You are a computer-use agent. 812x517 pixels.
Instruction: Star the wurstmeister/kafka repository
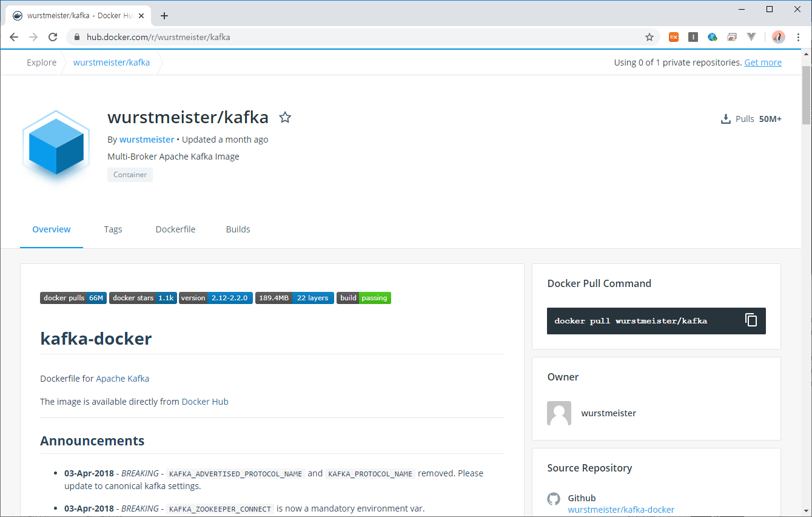[285, 118]
